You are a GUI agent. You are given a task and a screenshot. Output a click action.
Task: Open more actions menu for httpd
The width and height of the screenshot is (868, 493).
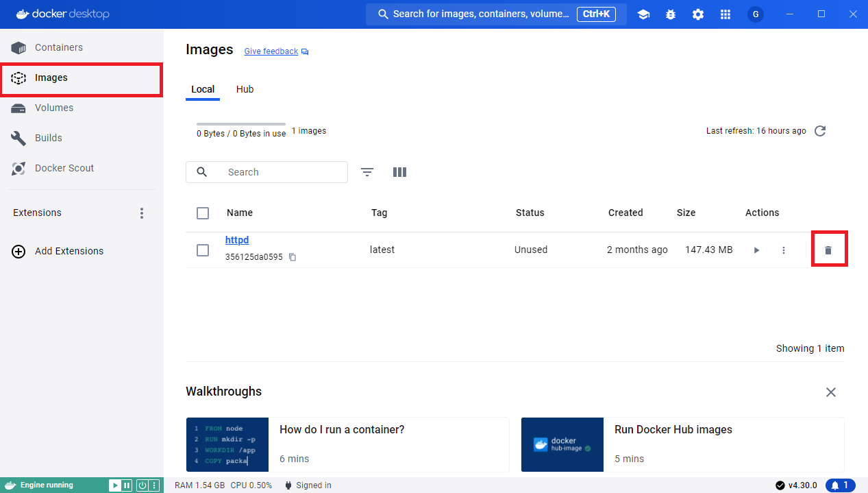[x=784, y=250]
